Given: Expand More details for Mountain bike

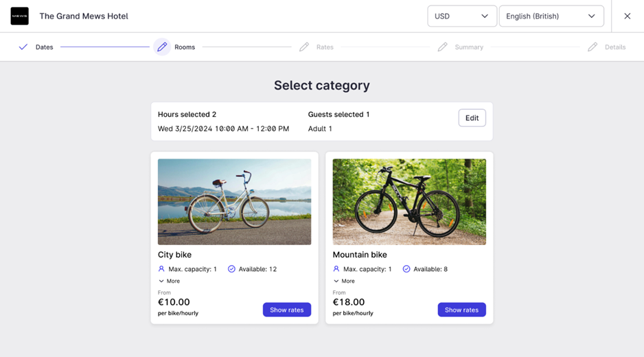Looking at the screenshot, I should 344,281.
